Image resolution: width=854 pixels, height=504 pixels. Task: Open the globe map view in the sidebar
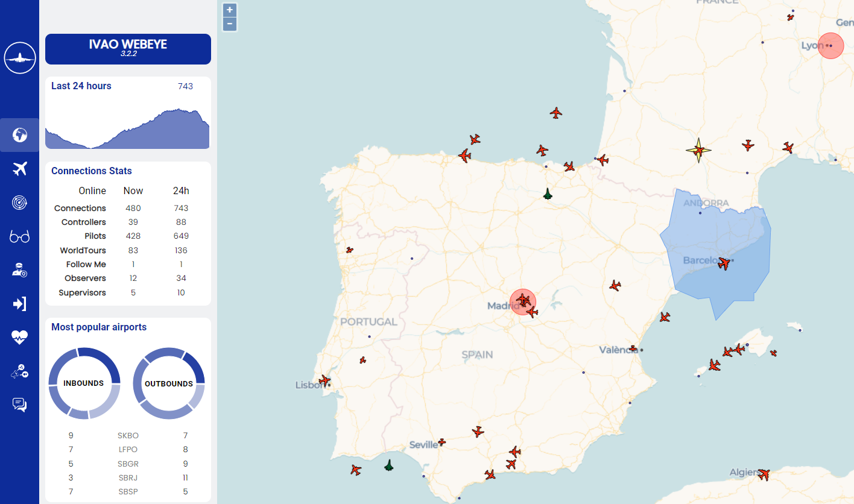coord(20,134)
